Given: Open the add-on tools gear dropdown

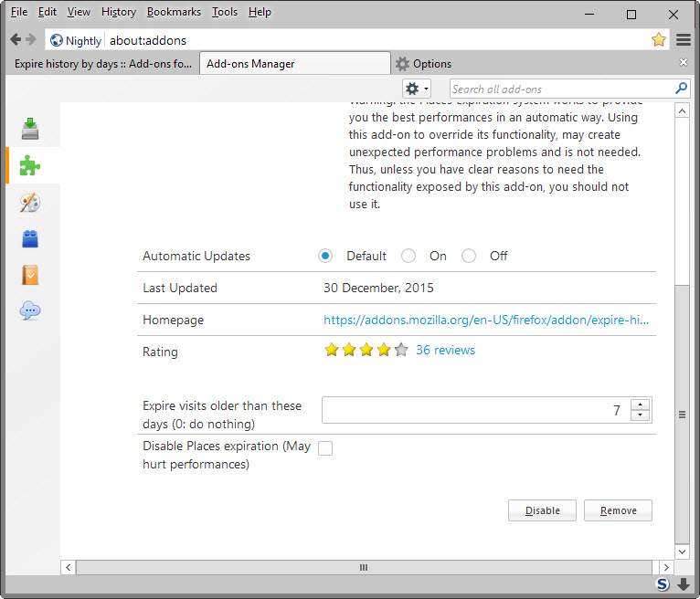Looking at the screenshot, I should pos(417,89).
